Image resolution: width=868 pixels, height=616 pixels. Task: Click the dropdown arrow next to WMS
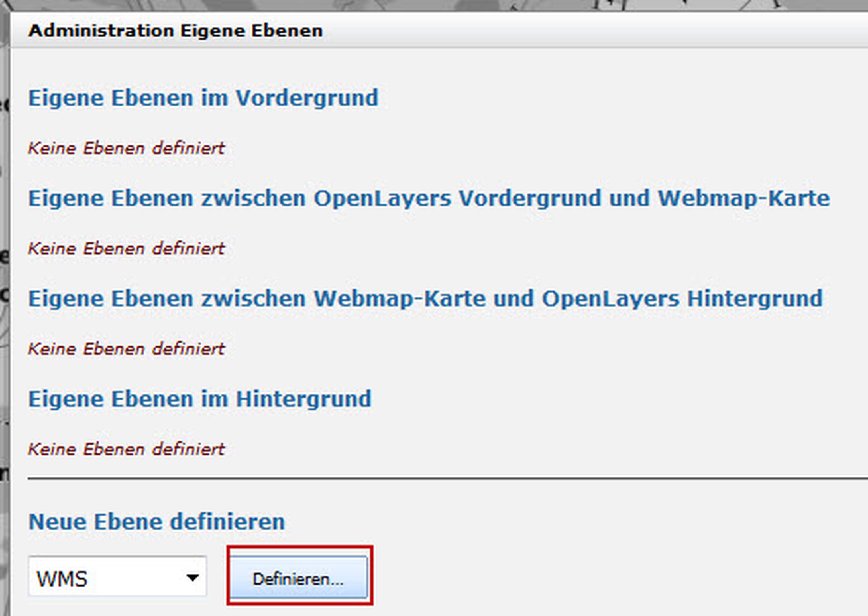[193, 578]
